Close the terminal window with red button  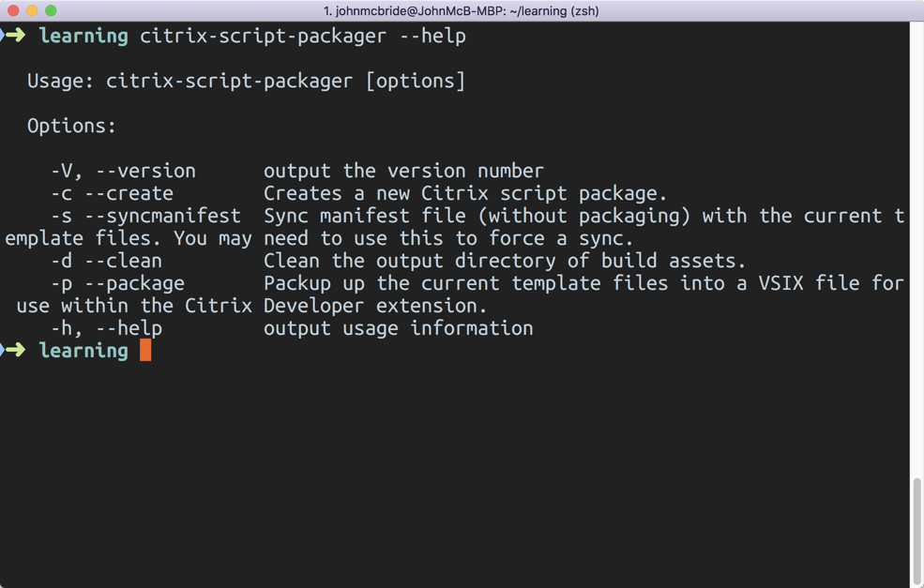pyautogui.click(x=13, y=10)
